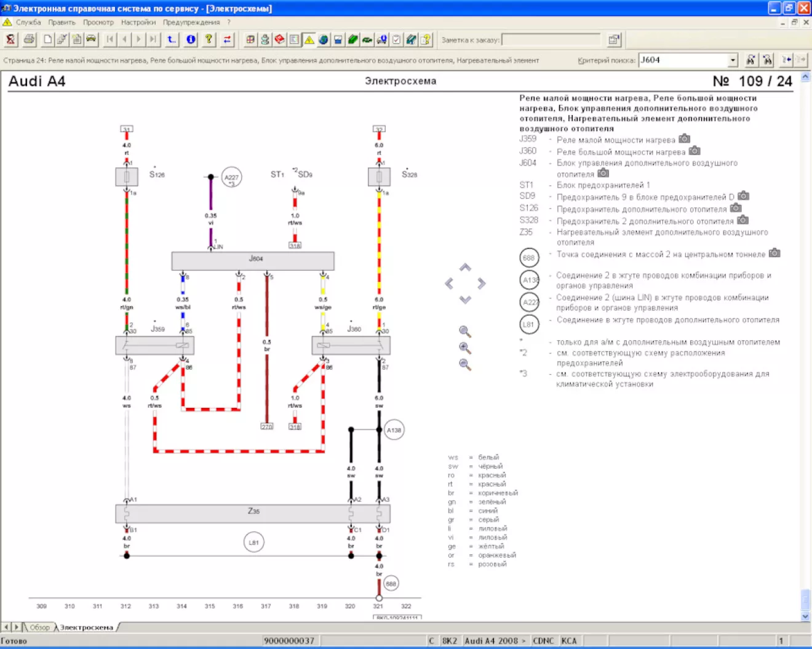The width and height of the screenshot is (812, 649).
Task: Open photo for J360 relay camera icon
Action: (695, 151)
